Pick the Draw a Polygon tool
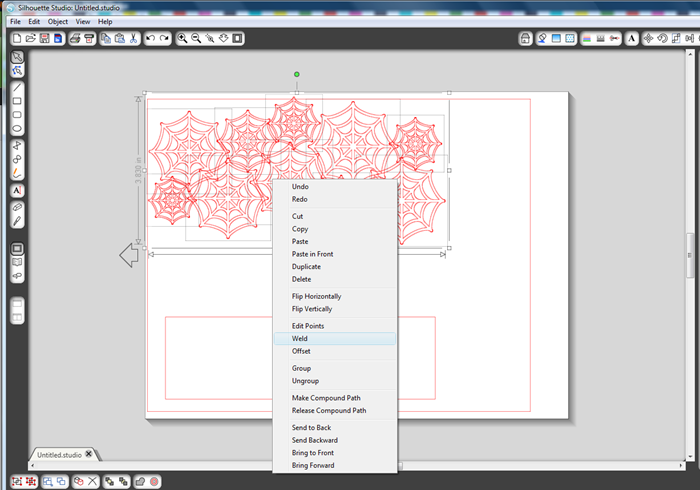700x490 pixels. (17, 145)
